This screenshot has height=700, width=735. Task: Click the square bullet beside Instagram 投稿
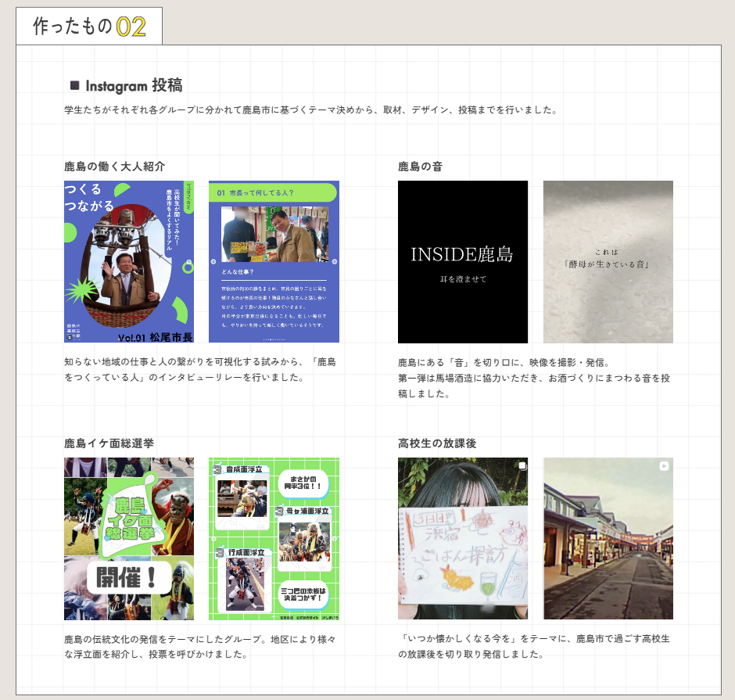tap(74, 85)
